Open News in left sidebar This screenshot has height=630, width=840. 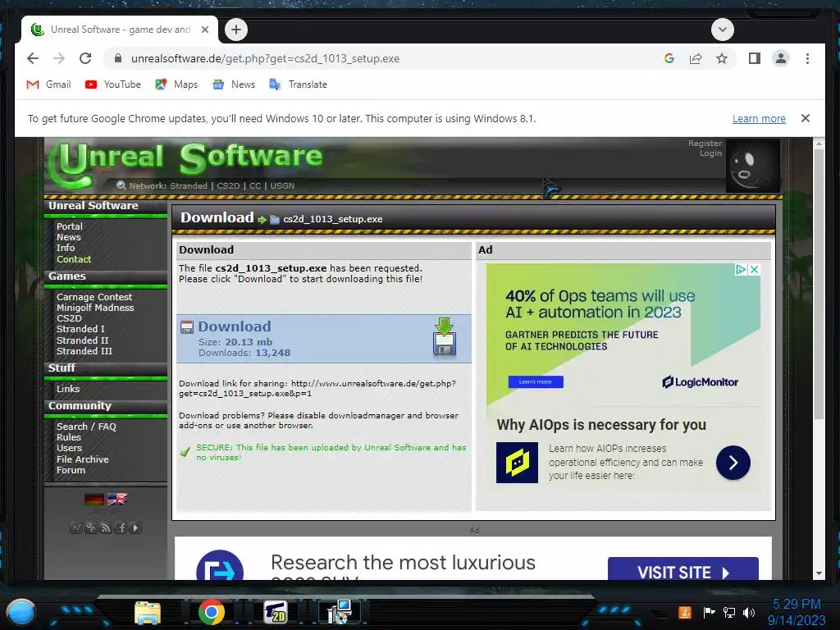click(69, 237)
